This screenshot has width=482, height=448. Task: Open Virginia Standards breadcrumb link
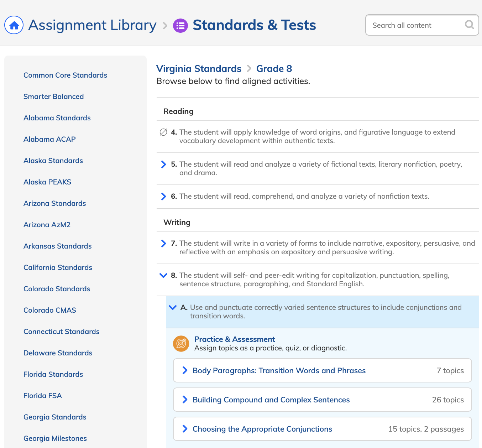point(199,68)
